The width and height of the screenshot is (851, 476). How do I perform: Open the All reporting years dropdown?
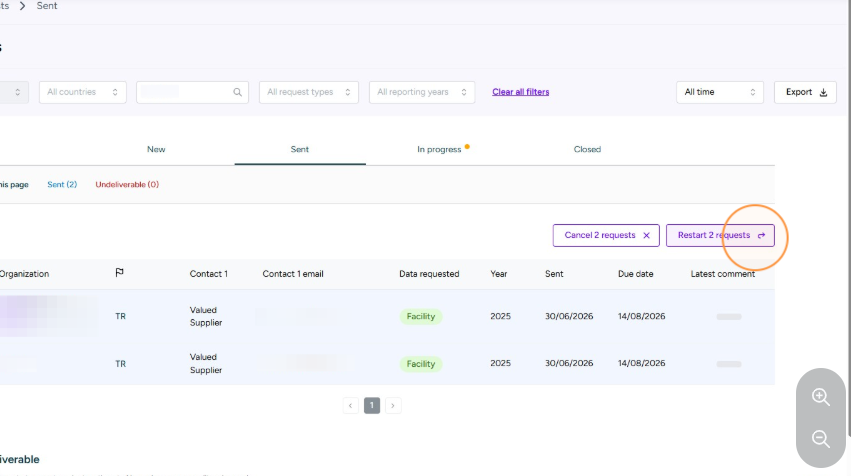coord(422,92)
